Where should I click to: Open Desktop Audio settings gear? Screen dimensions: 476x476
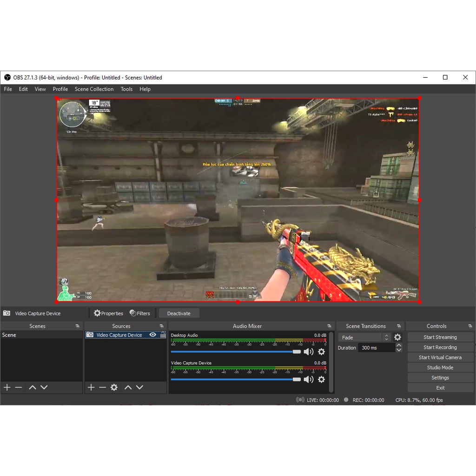[321, 352]
